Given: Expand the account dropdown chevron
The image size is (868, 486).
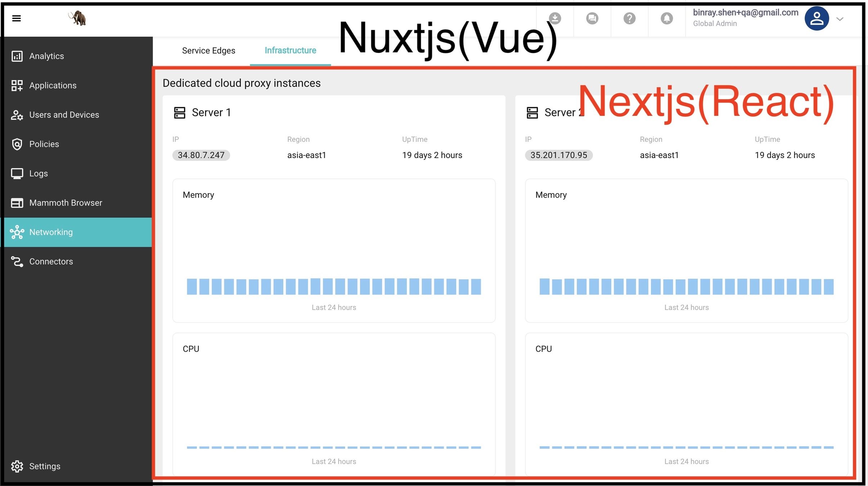Looking at the screenshot, I should point(840,19).
